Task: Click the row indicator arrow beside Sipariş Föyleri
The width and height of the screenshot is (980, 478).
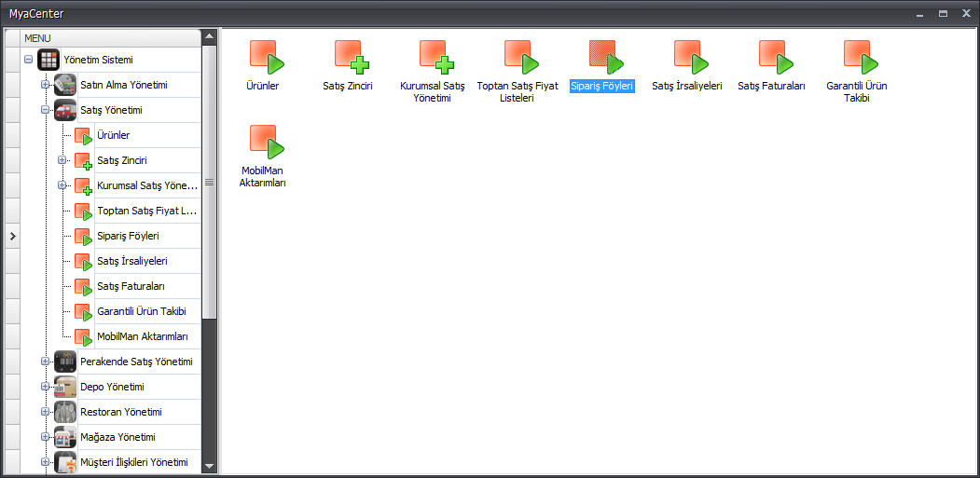Action: [x=12, y=236]
